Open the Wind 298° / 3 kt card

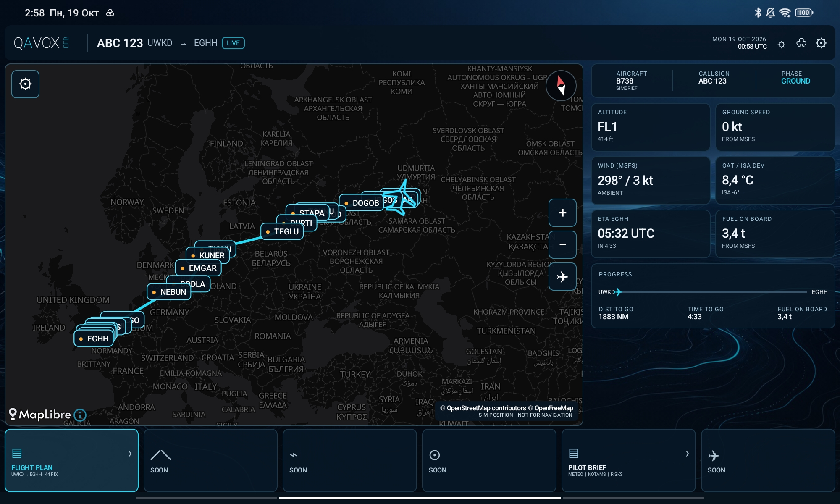pyautogui.click(x=650, y=181)
